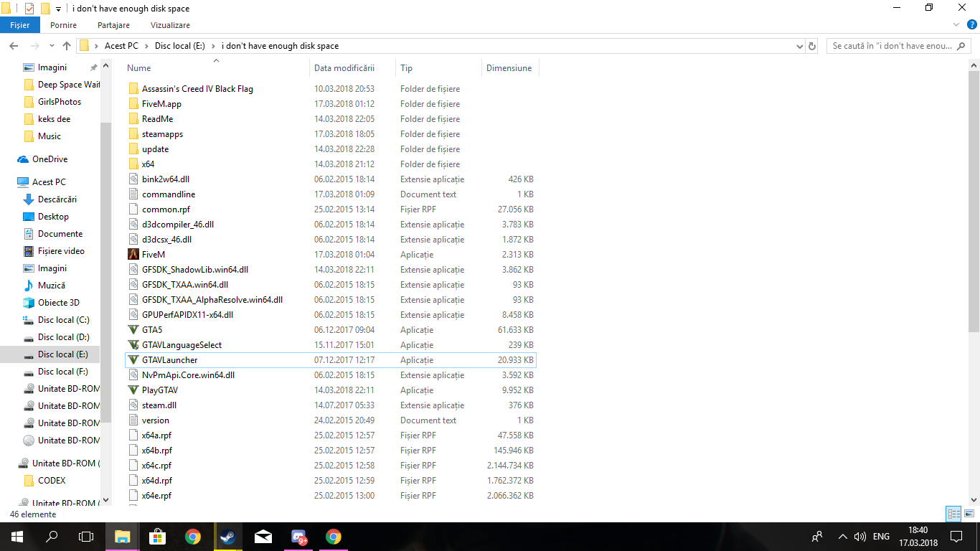Viewport: 980px width, 551px height.
Task: Click the PlayGTAV application icon
Action: [x=133, y=390]
